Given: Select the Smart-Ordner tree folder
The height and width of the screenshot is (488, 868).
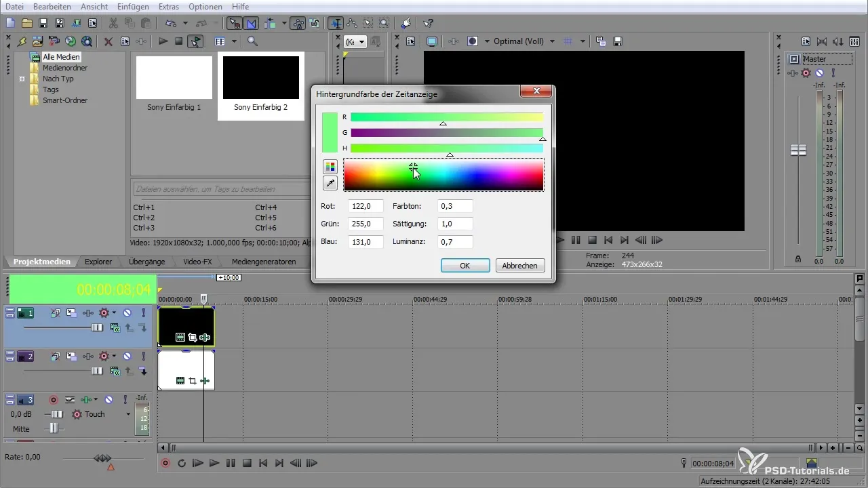Looking at the screenshot, I should tap(64, 100).
